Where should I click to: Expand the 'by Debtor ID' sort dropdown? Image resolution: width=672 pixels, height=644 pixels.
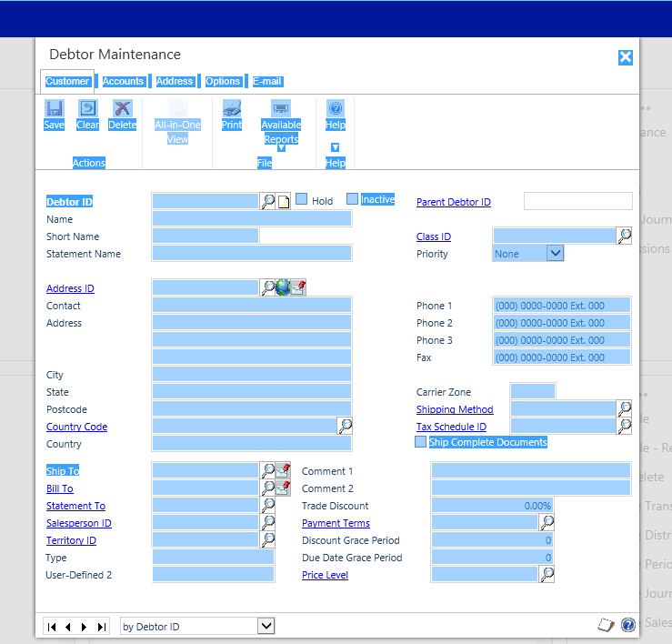(x=266, y=626)
